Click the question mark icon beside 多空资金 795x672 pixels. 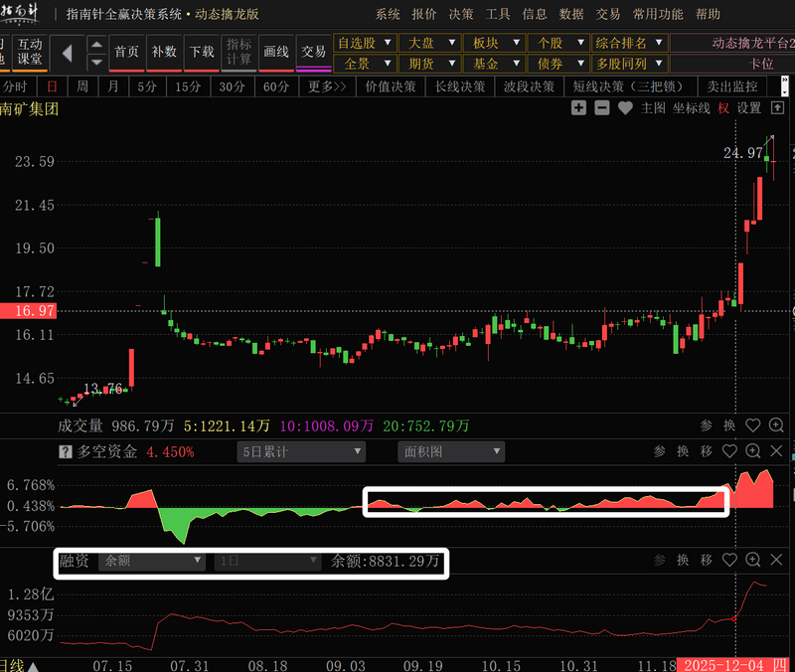click(x=65, y=451)
